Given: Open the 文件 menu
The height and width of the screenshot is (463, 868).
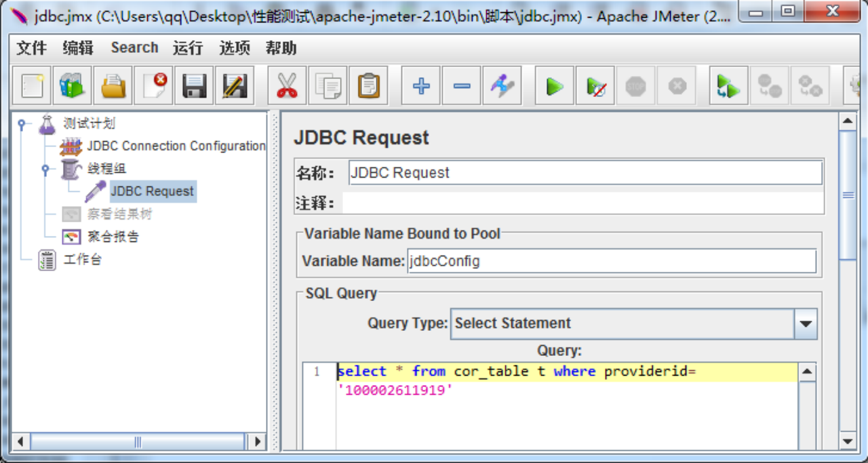Looking at the screenshot, I should (32, 48).
